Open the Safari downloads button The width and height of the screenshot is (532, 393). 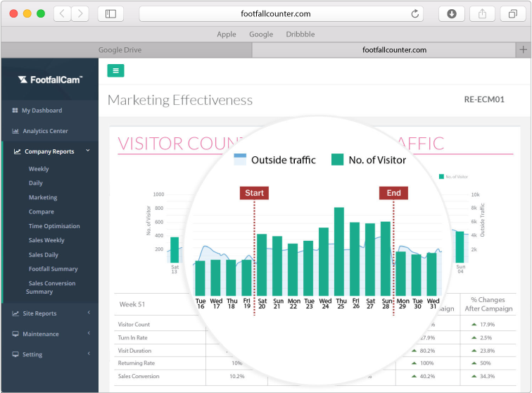tap(452, 14)
